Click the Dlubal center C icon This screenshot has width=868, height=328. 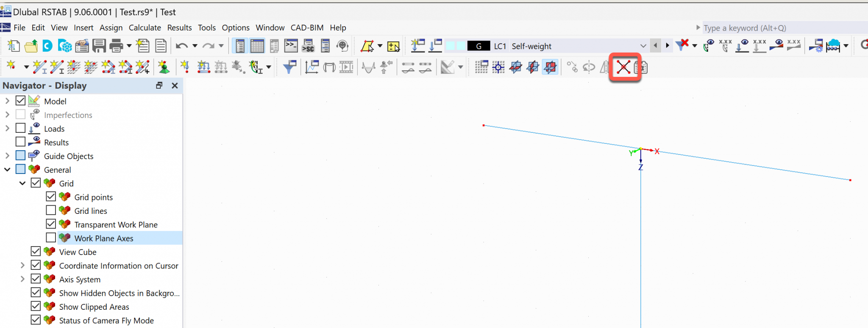click(x=47, y=46)
